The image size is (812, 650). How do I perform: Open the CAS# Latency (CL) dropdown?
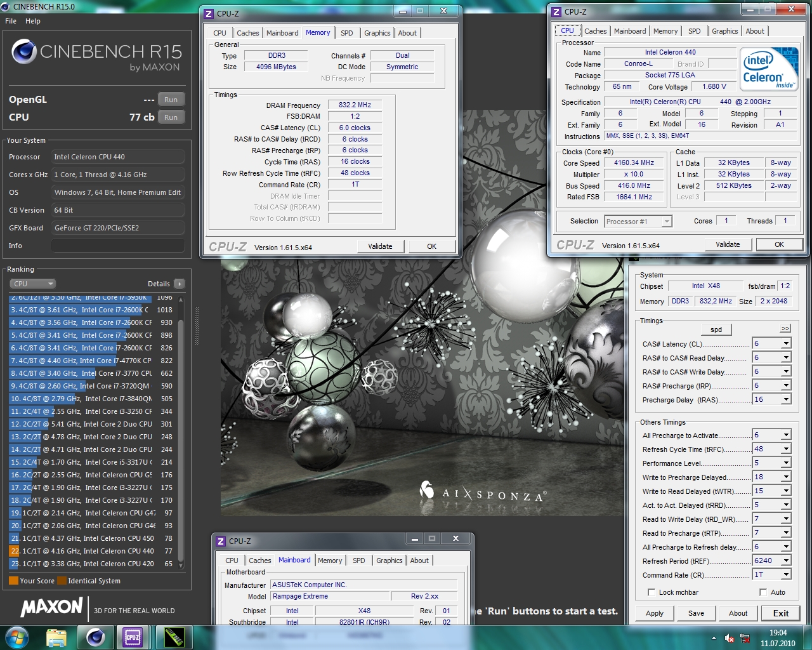click(x=786, y=343)
